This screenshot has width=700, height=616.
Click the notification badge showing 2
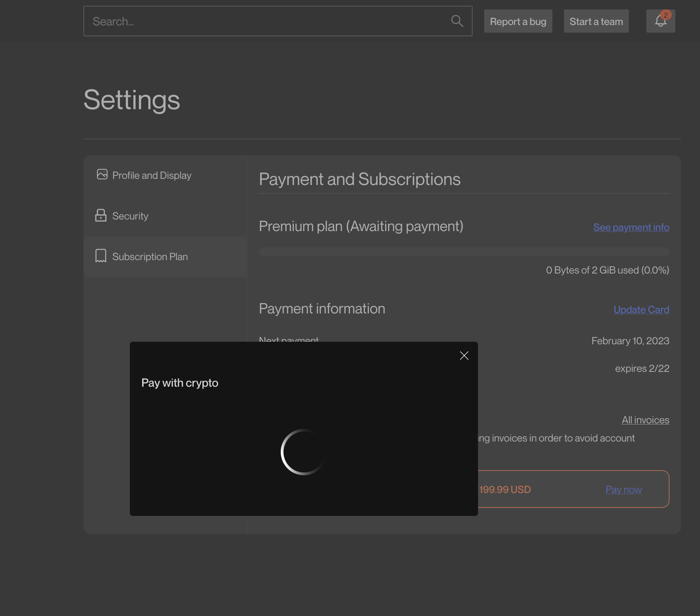(x=666, y=14)
